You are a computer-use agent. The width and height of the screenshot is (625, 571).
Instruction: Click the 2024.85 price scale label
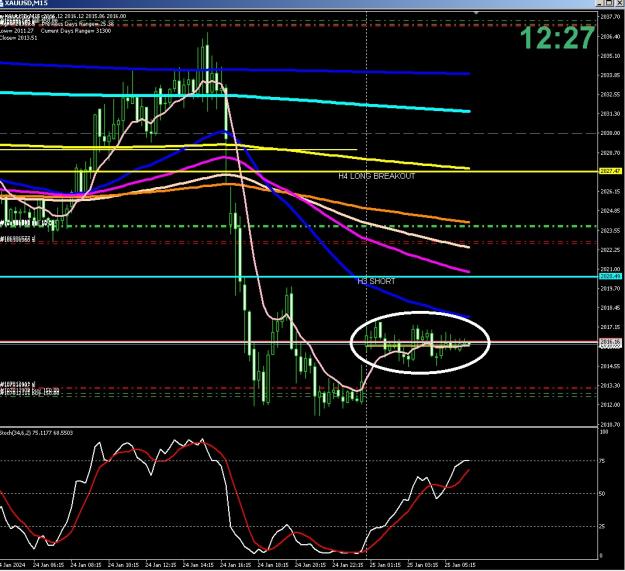610,211
